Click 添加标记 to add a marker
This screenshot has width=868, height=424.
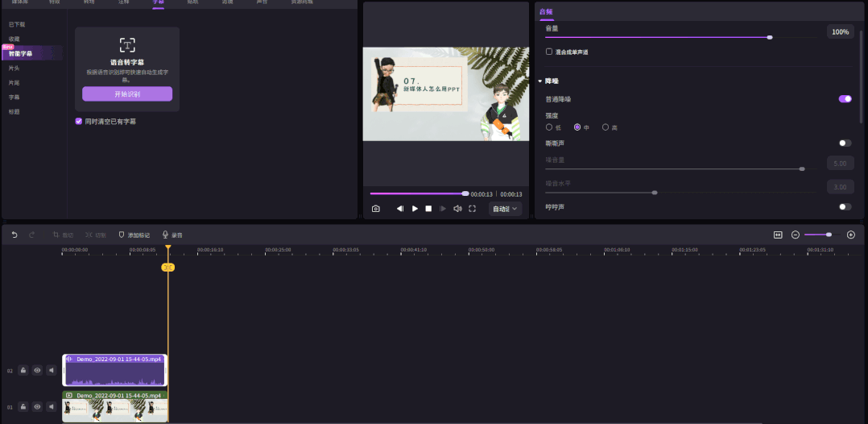(134, 235)
